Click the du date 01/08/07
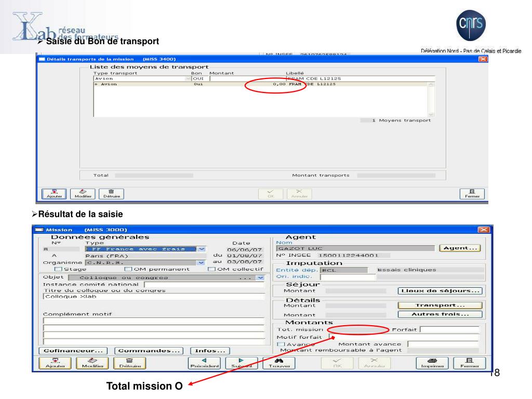The height and width of the screenshot is (399, 532). click(244, 256)
